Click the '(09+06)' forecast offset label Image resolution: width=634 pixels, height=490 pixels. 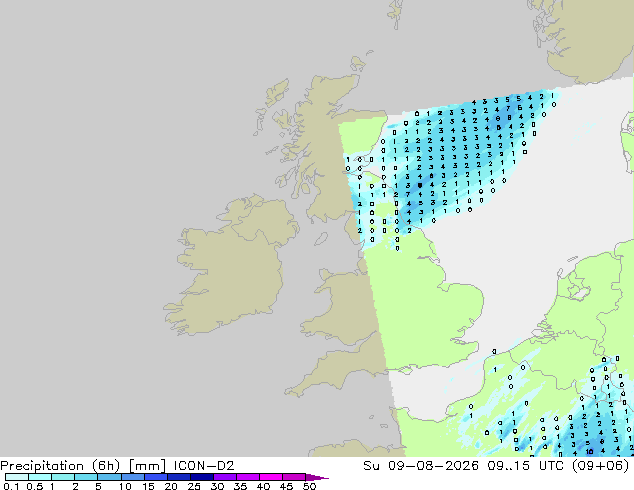pos(601,466)
